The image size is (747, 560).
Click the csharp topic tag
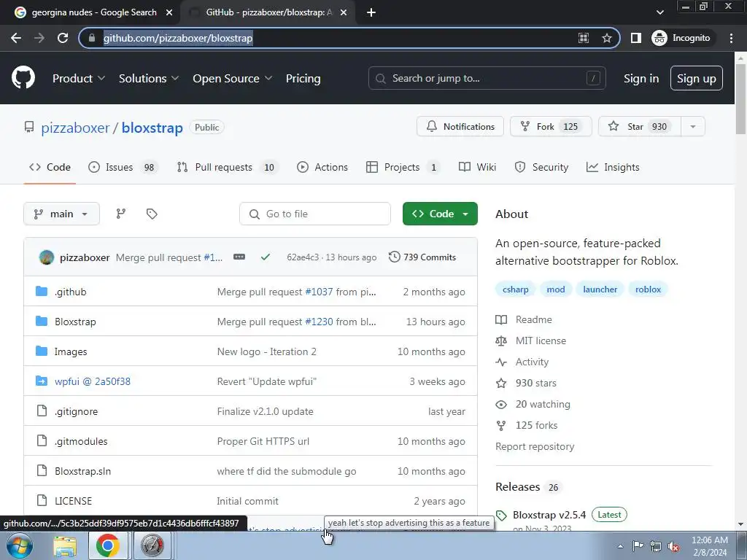click(516, 289)
